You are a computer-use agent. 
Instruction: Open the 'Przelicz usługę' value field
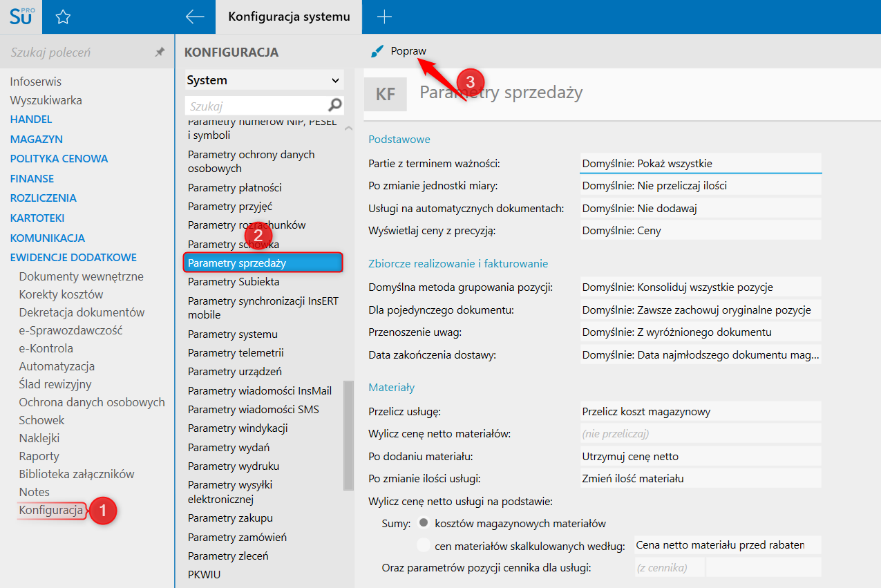[701, 412]
